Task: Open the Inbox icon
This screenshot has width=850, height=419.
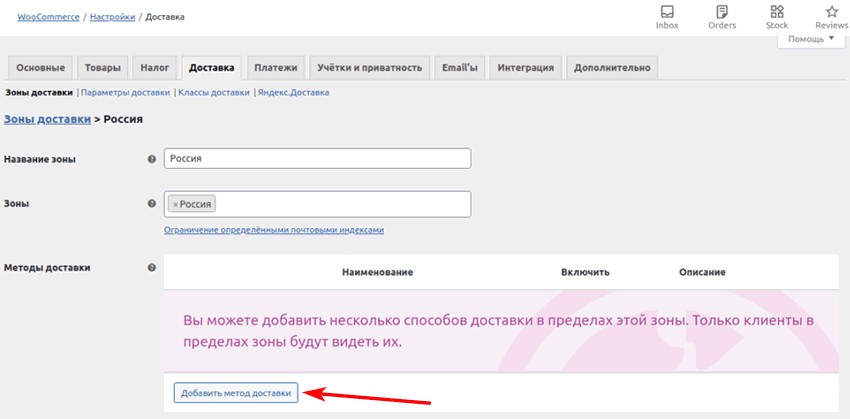Action: (x=666, y=12)
